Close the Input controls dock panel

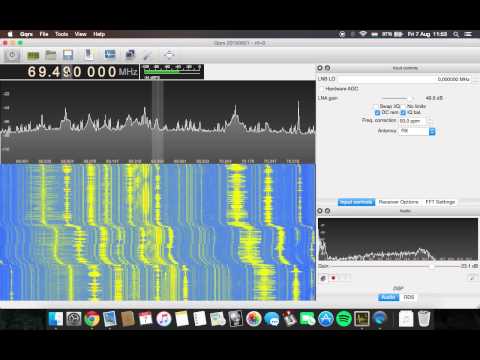point(320,68)
